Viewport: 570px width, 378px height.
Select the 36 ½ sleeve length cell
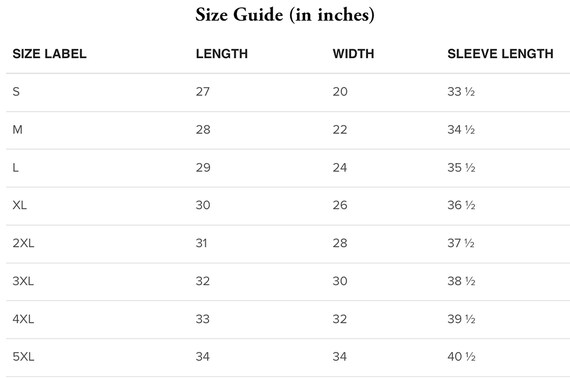461,205
